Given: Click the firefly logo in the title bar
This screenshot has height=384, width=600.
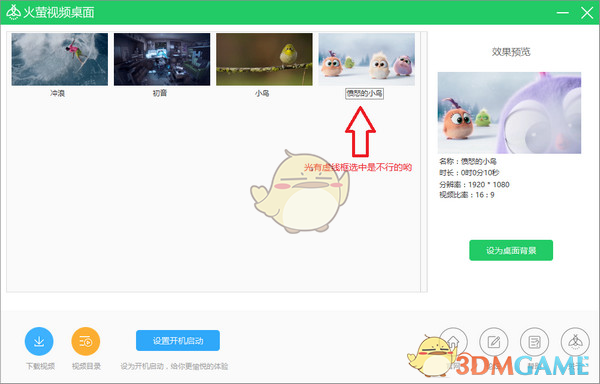Looking at the screenshot, I should [x=13, y=12].
